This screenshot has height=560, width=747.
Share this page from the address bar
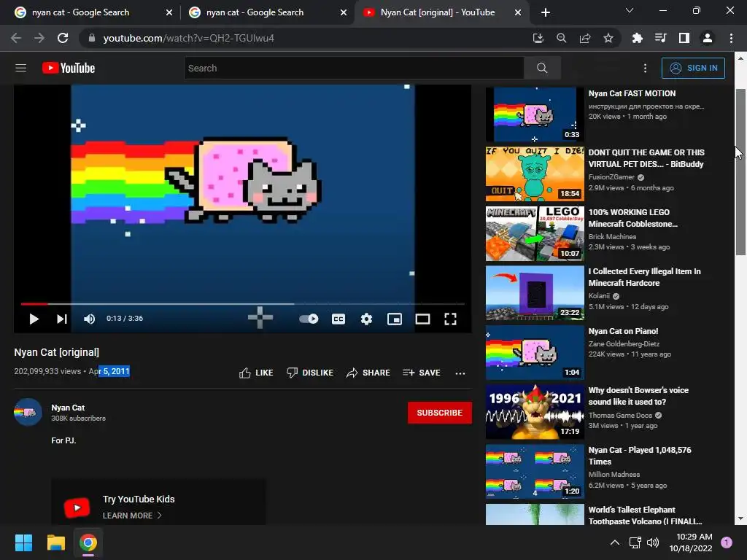585,38
